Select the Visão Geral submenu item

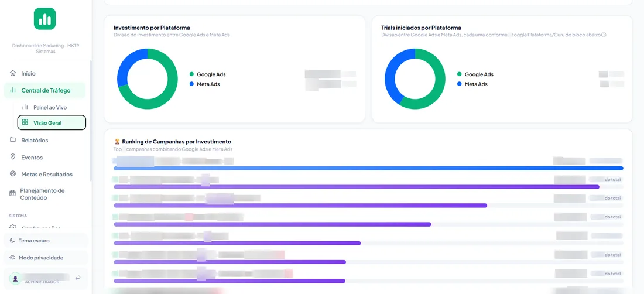pyautogui.click(x=52, y=122)
